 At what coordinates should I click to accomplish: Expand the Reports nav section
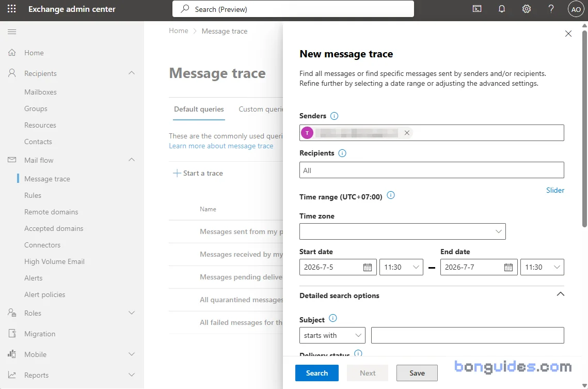[132, 375]
